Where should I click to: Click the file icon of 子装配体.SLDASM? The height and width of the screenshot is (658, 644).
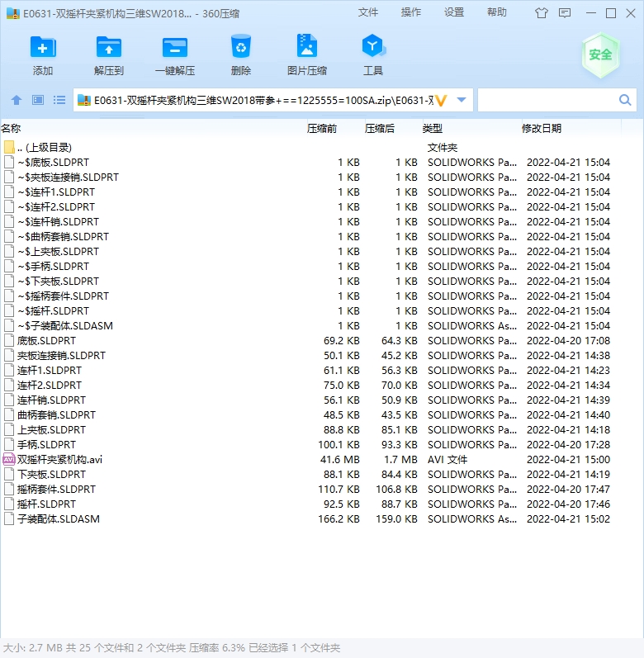tap(9, 518)
